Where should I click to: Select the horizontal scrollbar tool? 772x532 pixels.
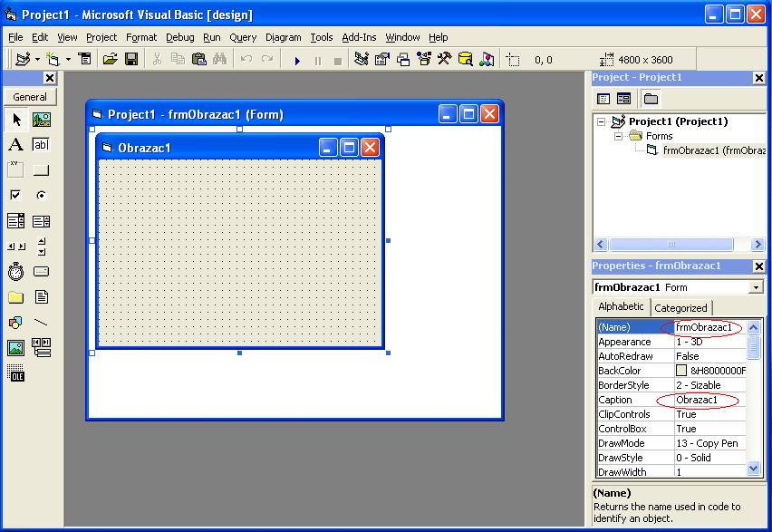point(16,247)
